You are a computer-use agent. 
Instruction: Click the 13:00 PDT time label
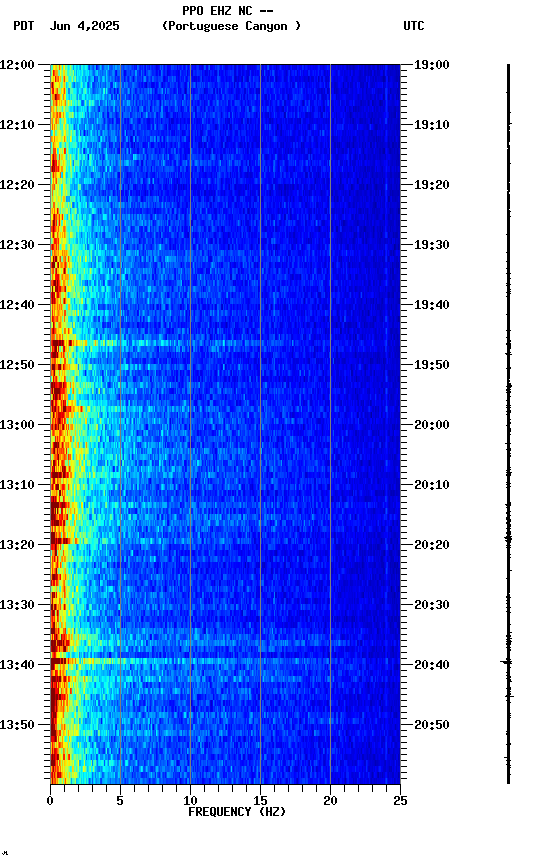tap(17, 425)
